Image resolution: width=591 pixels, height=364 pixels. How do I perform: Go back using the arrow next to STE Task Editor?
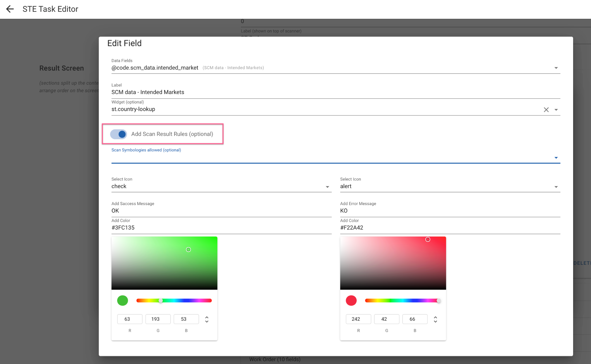[x=10, y=9]
